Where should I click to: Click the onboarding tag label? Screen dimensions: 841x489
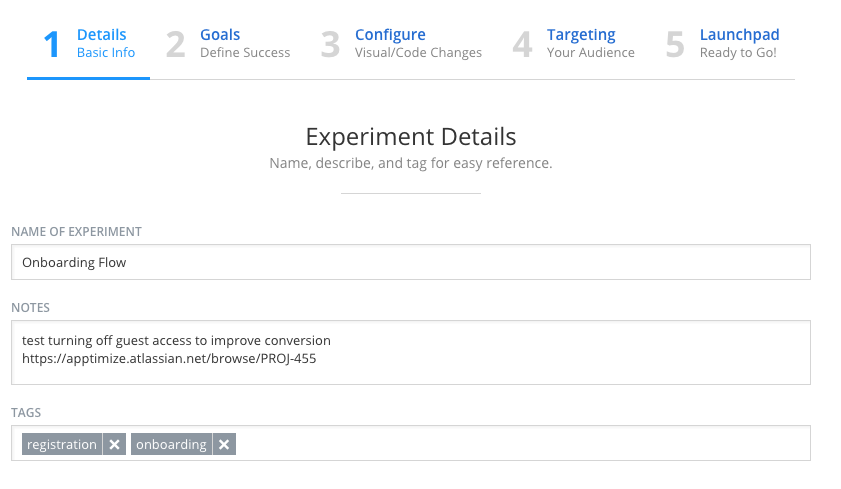(171, 444)
